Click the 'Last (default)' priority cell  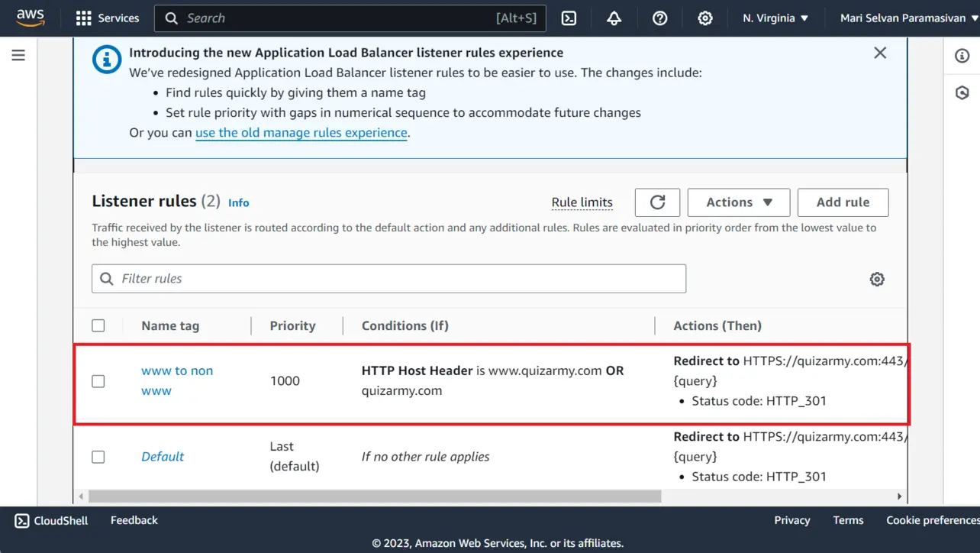pyautogui.click(x=295, y=456)
